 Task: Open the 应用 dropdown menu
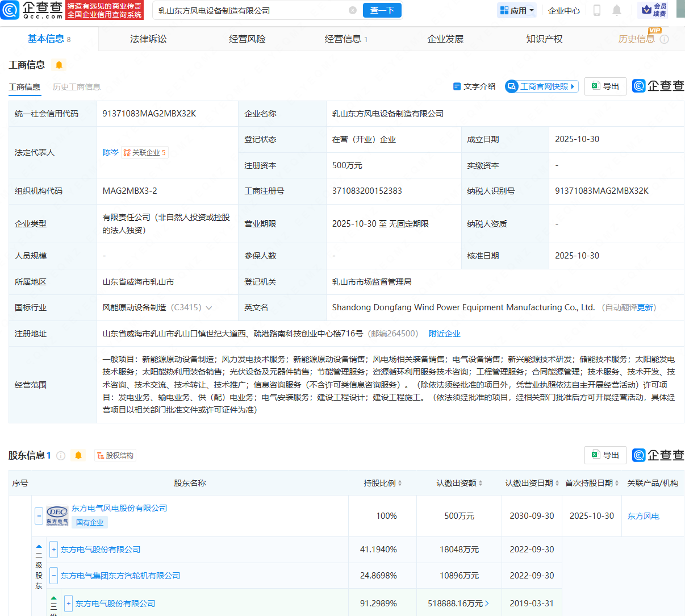pyautogui.click(x=517, y=10)
